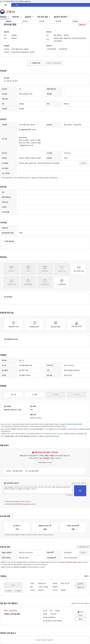Image resolution: width=90 pixels, height=644 pixels.
Task: Click the company LOGO thumbnail
Action: pyautogui.click(x=13, y=585)
